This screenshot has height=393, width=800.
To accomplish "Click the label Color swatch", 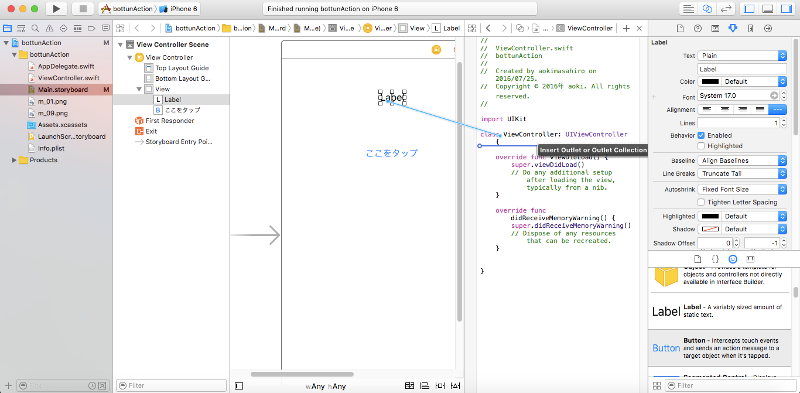I will (710, 81).
